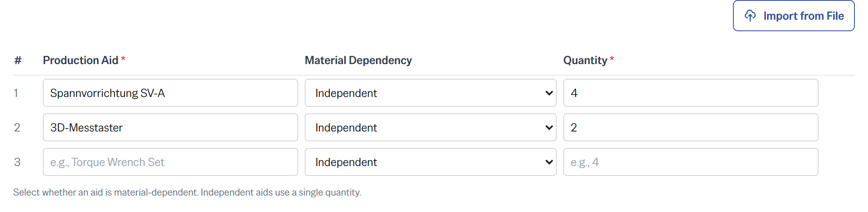
Task: Click row number 3
Action: coord(17,162)
